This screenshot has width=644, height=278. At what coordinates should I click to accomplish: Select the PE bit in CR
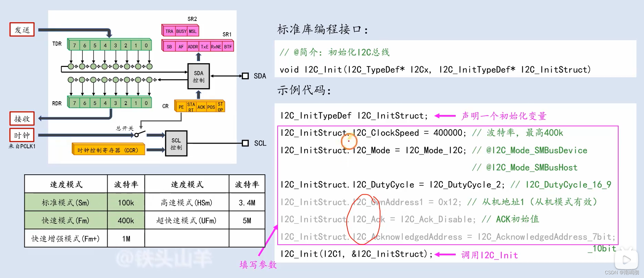coord(181,107)
